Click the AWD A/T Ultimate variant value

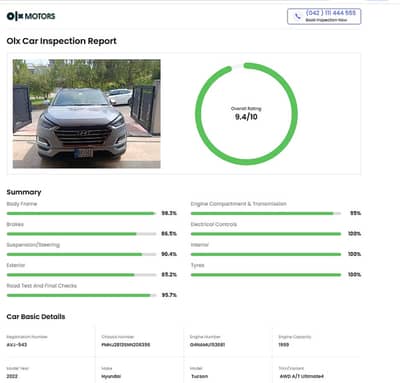302,376
